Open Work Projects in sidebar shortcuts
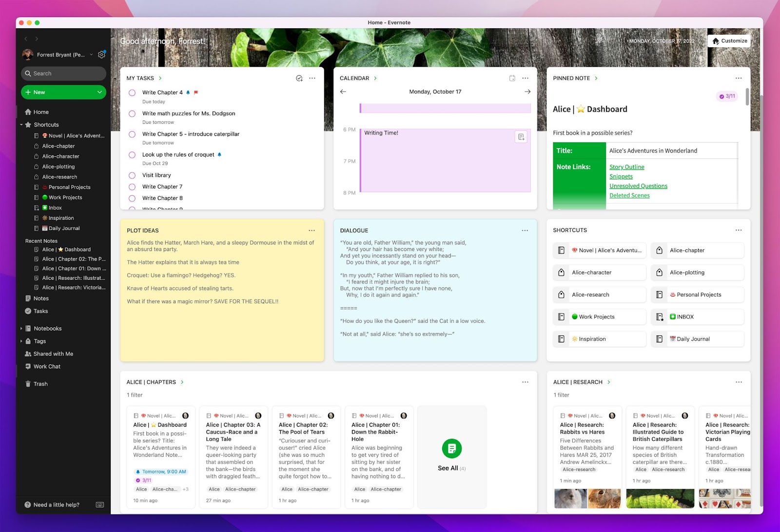The height and width of the screenshot is (532, 780). click(x=65, y=197)
